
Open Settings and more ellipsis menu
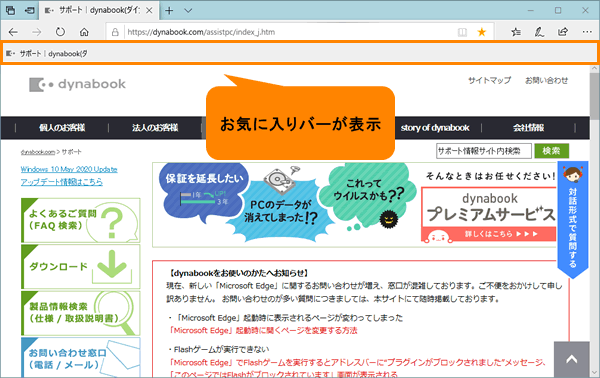[x=587, y=32]
